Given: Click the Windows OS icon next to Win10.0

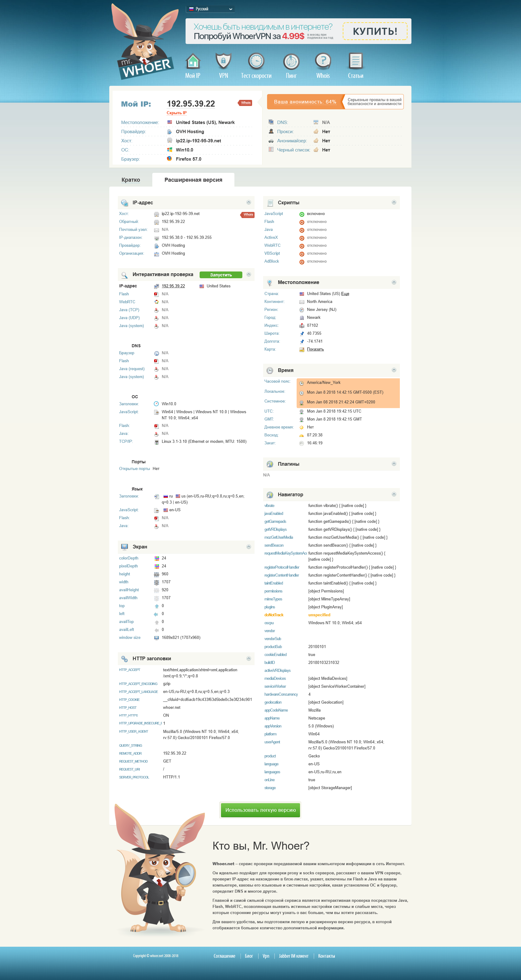Looking at the screenshot, I should 170,150.
